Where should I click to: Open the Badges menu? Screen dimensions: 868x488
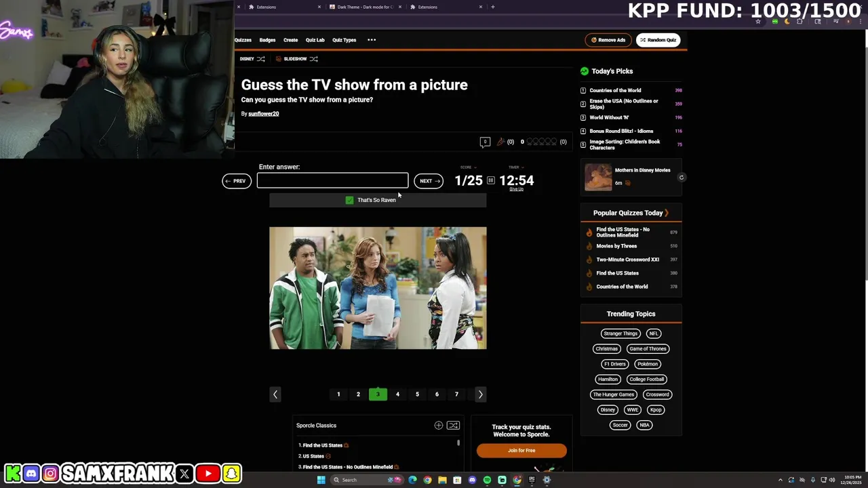(x=267, y=40)
